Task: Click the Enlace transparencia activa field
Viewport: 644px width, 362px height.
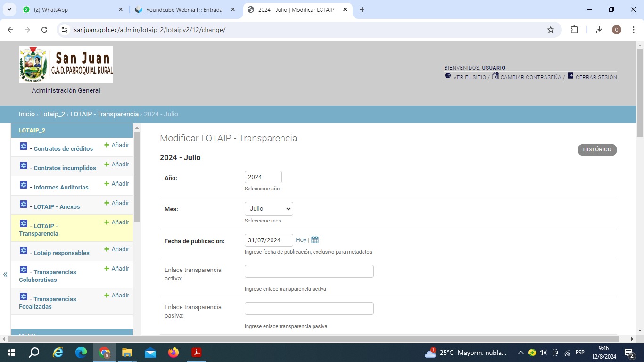Action: (x=309, y=271)
